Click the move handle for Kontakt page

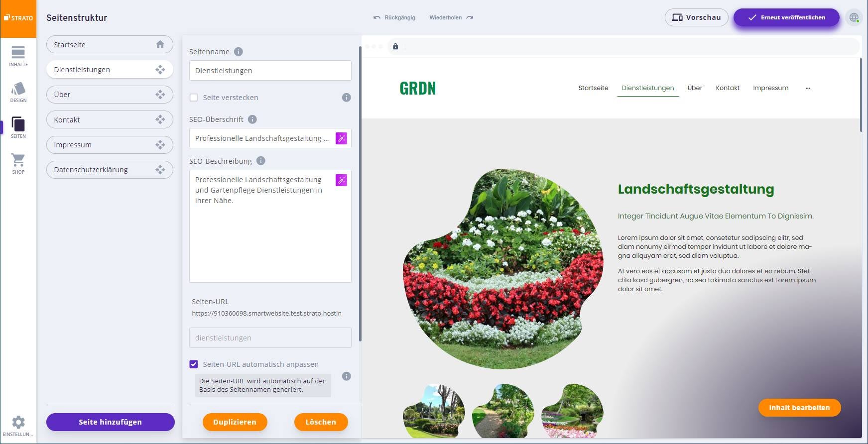[x=160, y=119]
